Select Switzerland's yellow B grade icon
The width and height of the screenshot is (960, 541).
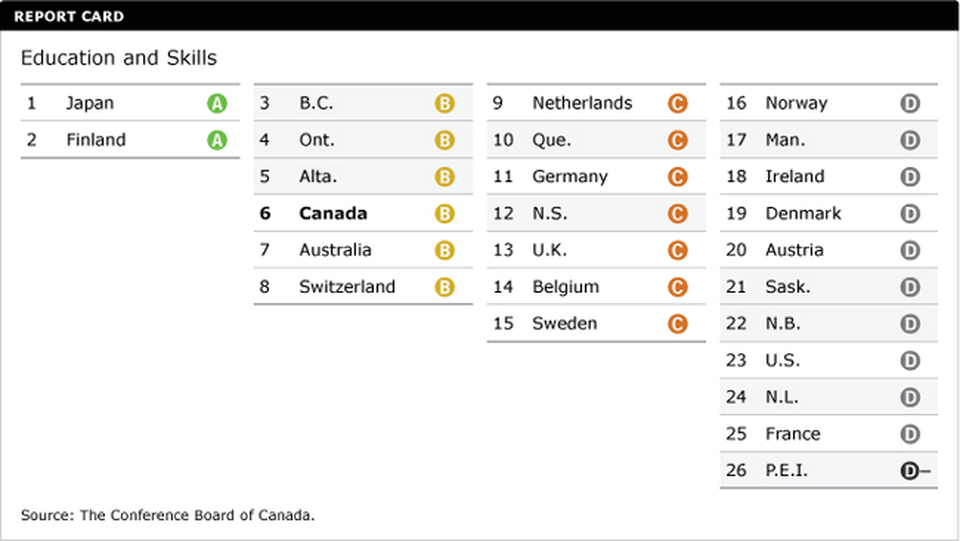pos(444,288)
